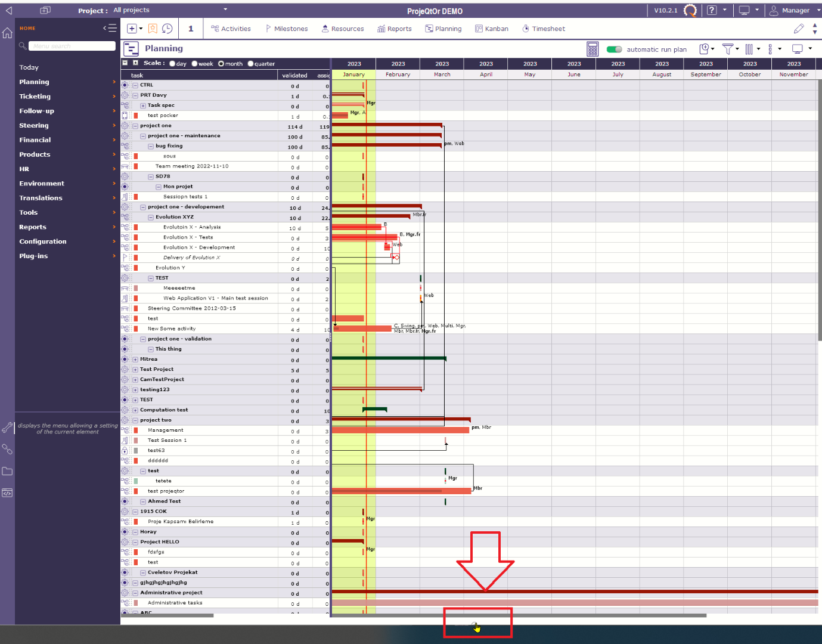
Task: Expand the Mitrea project node
Action: pos(135,360)
